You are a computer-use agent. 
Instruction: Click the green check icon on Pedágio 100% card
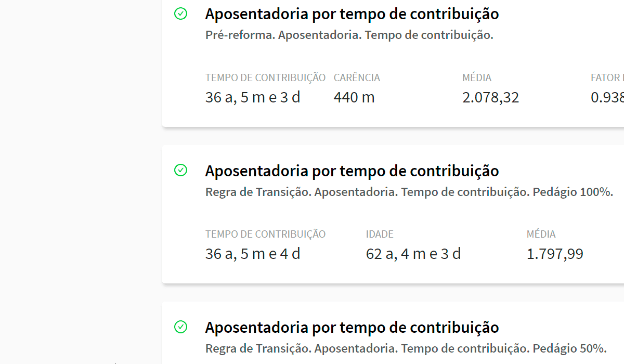pos(180,170)
